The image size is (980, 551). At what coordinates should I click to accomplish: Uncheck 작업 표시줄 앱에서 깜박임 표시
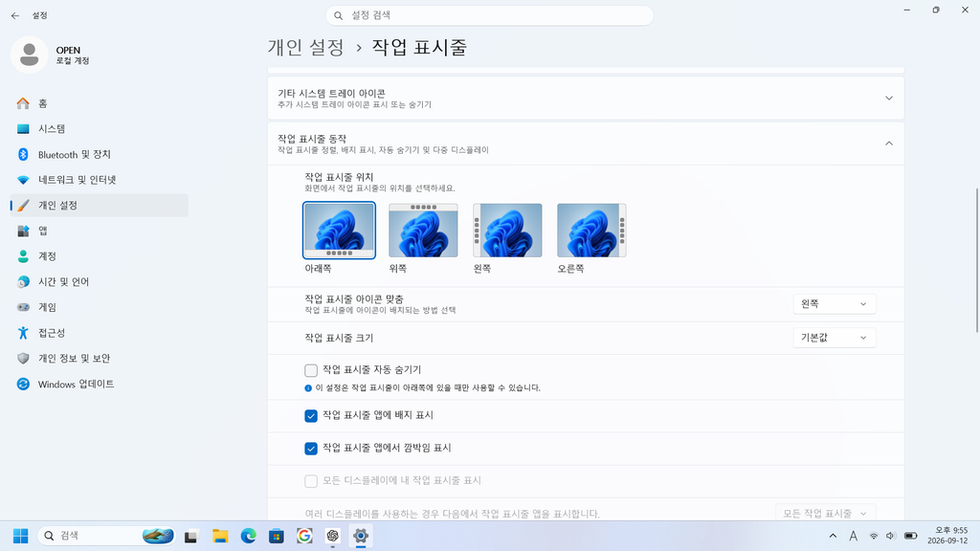click(x=311, y=449)
